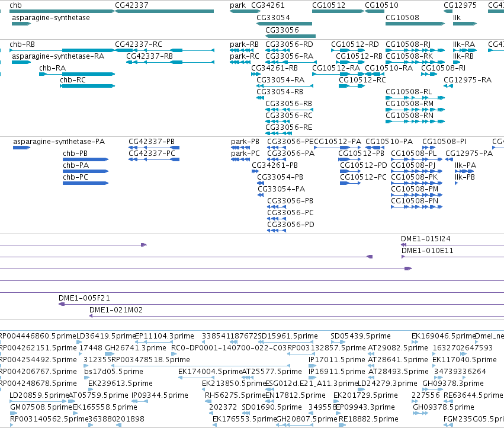Viewport: 504px width, 428px height.
Task: Select the EK174004.5prime EST
Action: (x=196, y=378)
